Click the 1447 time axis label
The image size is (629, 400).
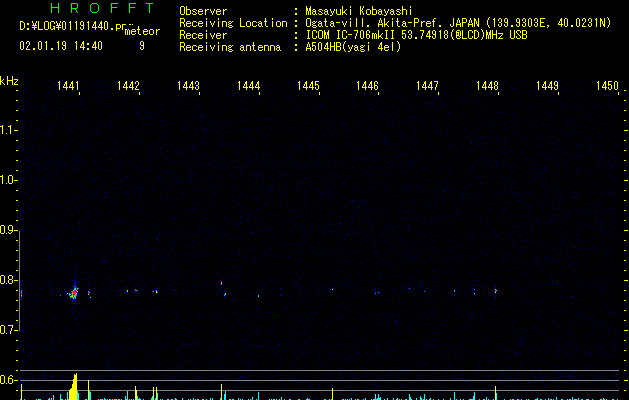[428, 85]
